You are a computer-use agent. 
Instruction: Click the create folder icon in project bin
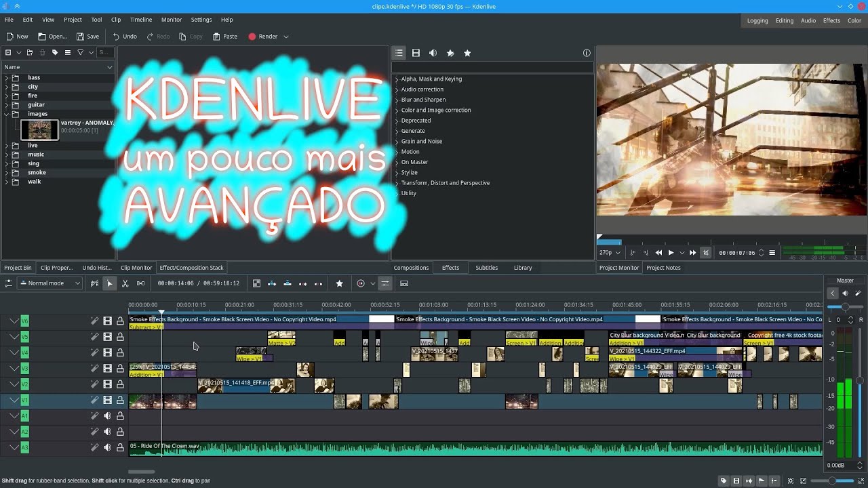tap(30, 52)
